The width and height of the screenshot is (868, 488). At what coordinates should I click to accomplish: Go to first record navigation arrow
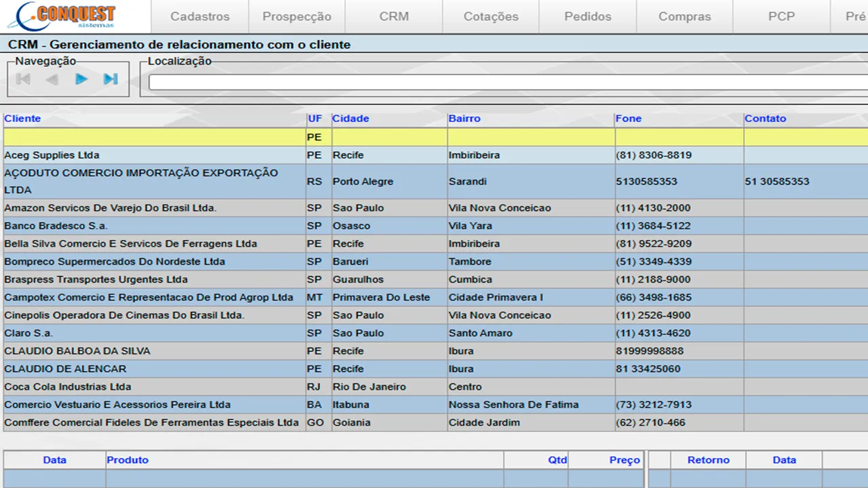pyautogui.click(x=24, y=79)
